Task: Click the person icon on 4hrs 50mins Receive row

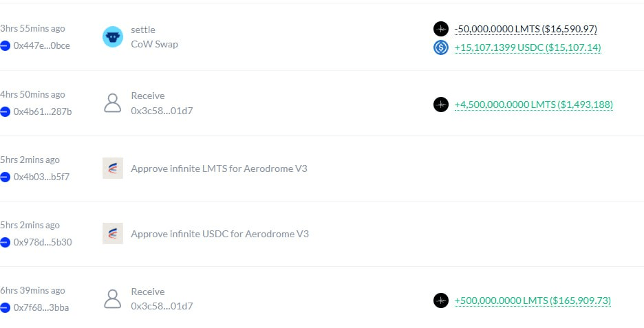Action: pyautogui.click(x=112, y=103)
